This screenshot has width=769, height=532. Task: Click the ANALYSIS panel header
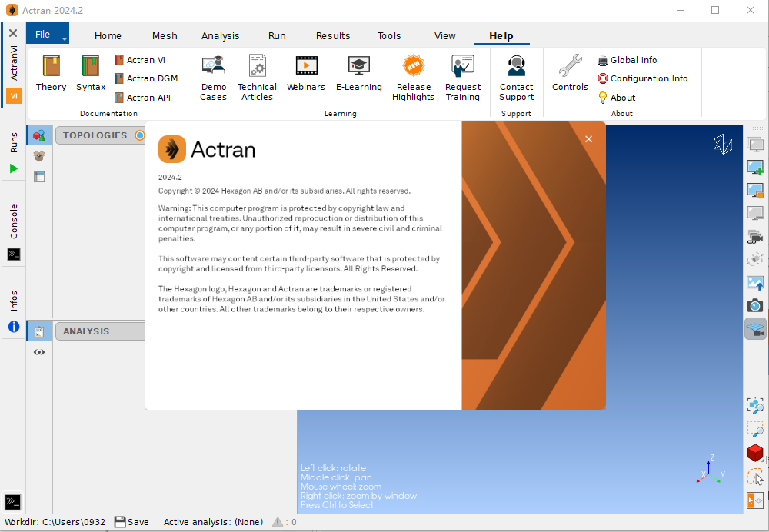coord(100,331)
